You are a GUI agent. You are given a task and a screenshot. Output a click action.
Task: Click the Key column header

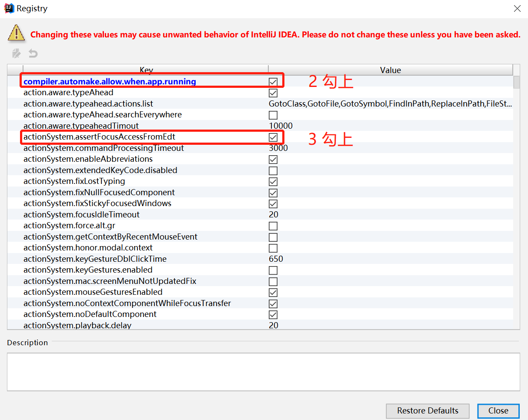tap(146, 70)
